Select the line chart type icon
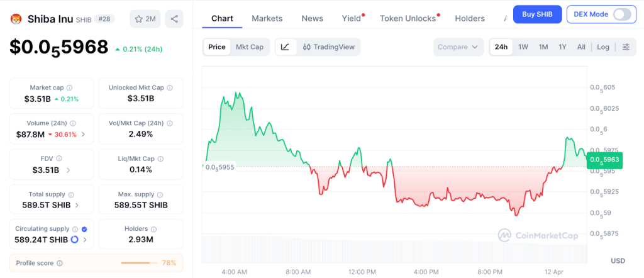 pyautogui.click(x=285, y=47)
